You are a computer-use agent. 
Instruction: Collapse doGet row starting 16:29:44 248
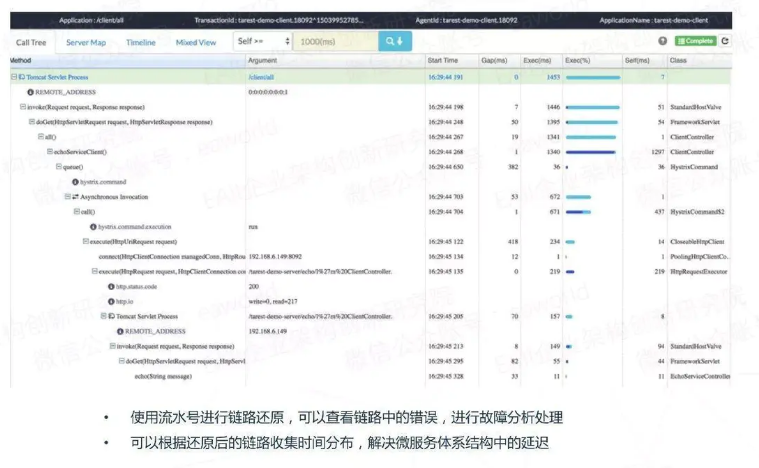[x=31, y=121]
